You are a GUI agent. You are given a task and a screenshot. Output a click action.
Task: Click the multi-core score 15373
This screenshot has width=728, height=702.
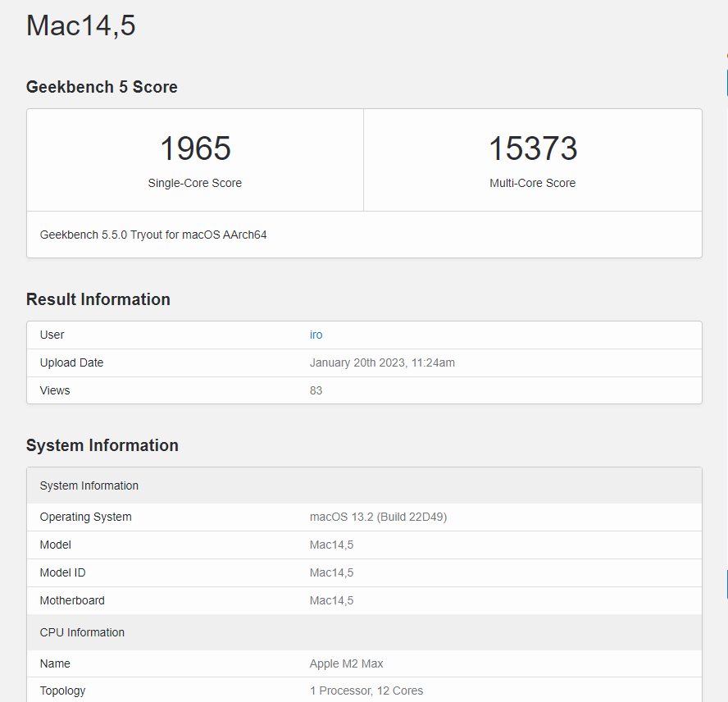point(533,148)
